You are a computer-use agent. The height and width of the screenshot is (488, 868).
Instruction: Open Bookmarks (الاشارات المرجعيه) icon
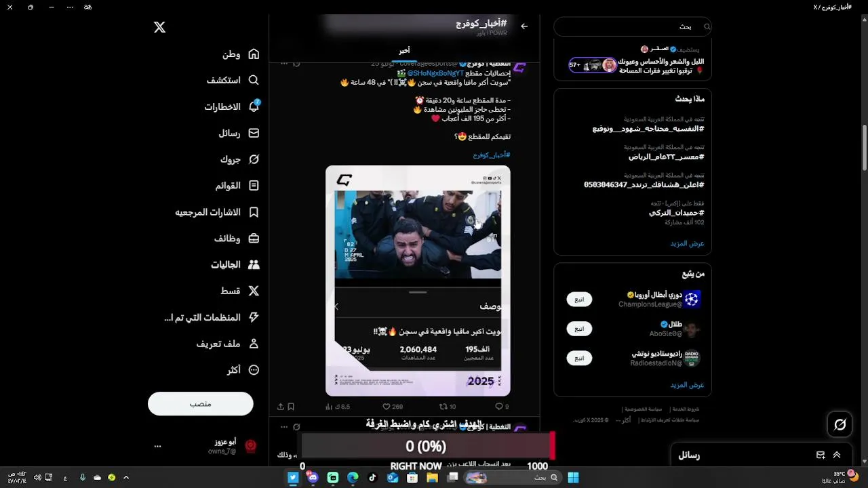pyautogui.click(x=254, y=212)
